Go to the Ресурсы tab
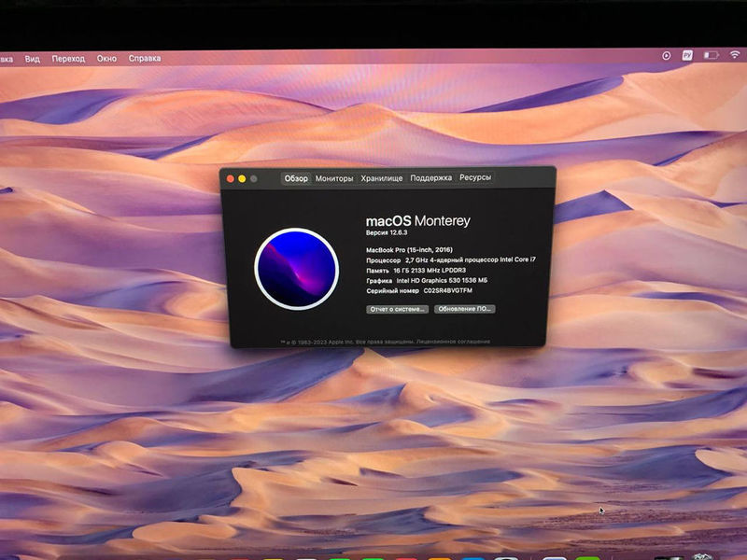The width and height of the screenshot is (747, 560). coord(475,177)
